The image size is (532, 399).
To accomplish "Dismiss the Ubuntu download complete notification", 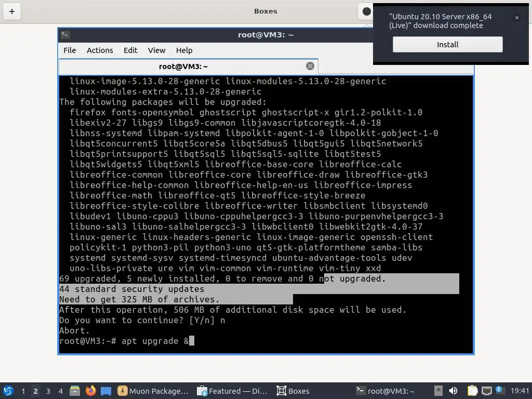I will (x=517, y=18).
